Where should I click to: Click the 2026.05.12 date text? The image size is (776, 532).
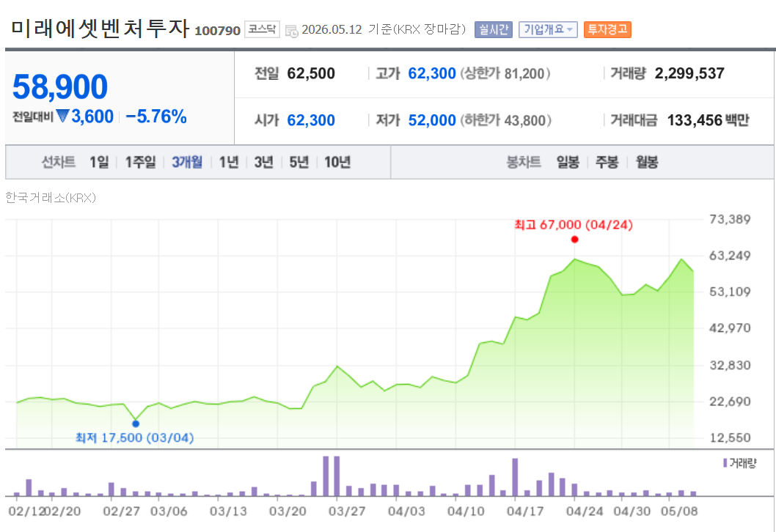point(332,29)
